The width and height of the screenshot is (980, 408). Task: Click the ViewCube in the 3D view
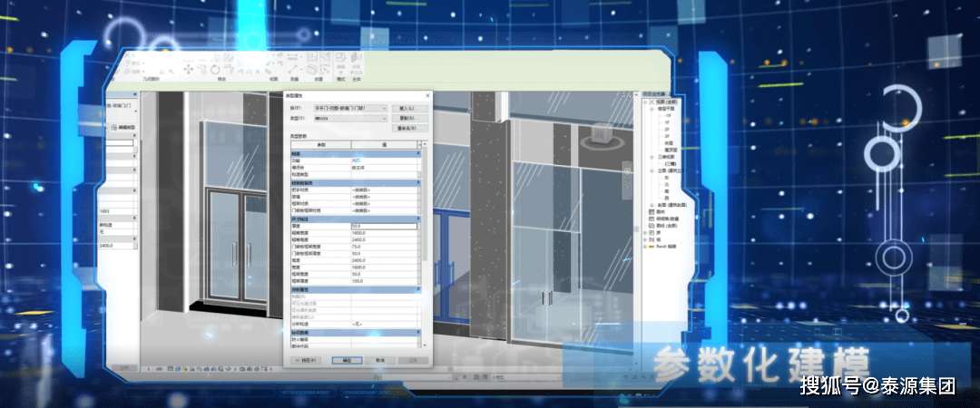coord(598,140)
